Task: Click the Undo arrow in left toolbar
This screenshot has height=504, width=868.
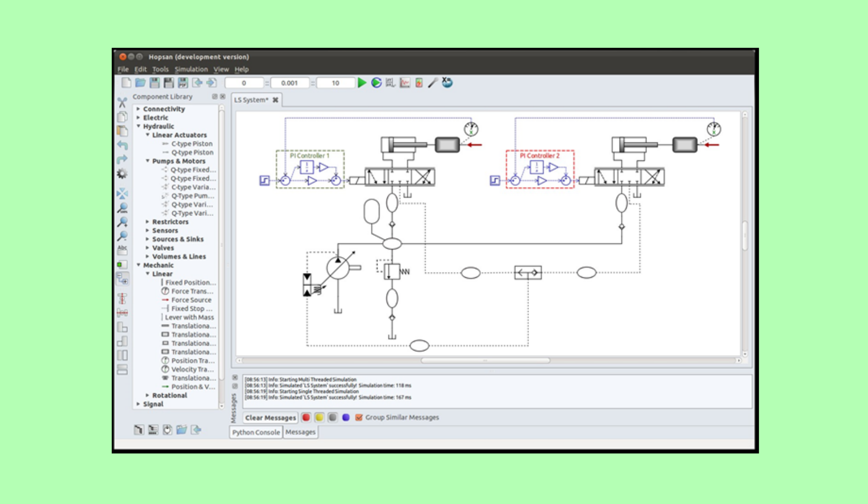Action: tap(122, 145)
